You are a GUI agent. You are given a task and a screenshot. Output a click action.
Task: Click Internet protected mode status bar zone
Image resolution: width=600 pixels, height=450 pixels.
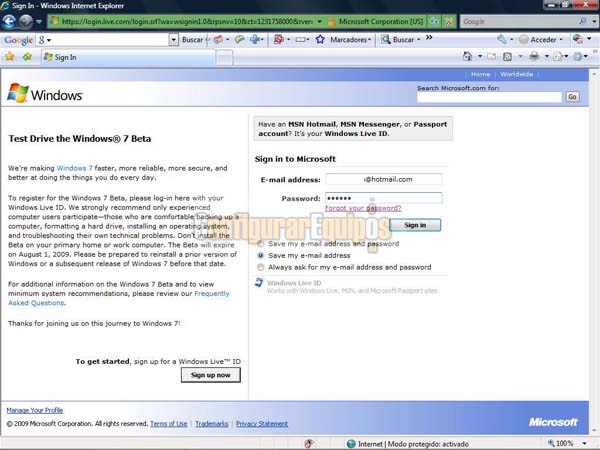[x=407, y=444]
